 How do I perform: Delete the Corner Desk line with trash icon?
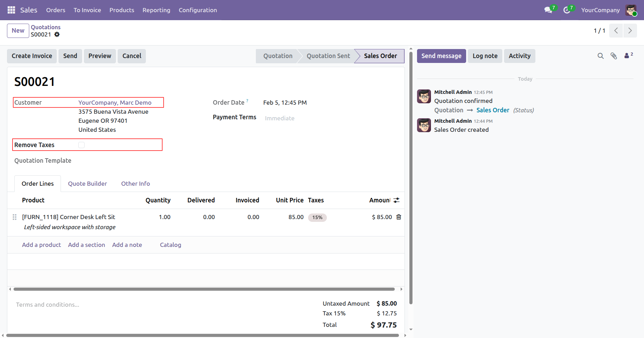pos(399,217)
